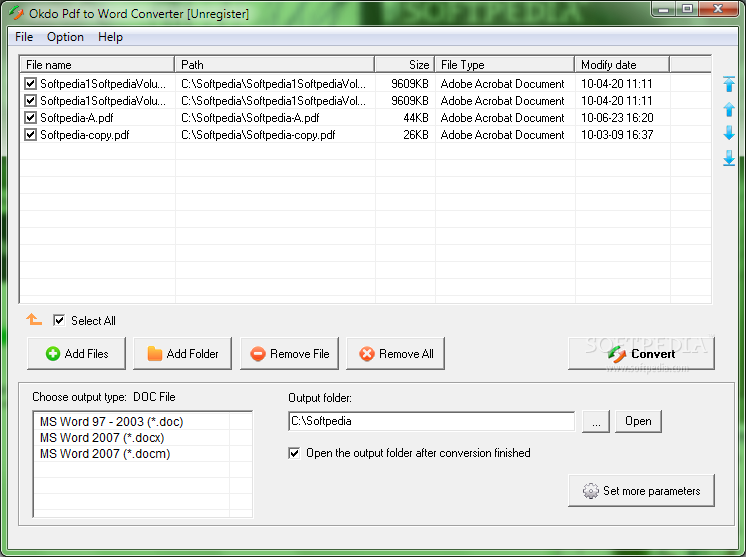Sort by the Path column header
The width and height of the screenshot is (746, 557).
pyautogui.click(x=275, y=65)
